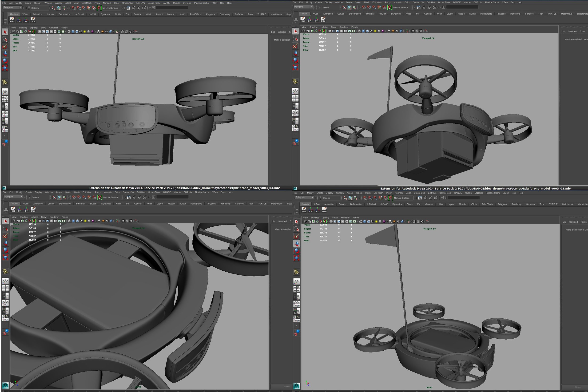The image size is (588, 392).
Task: Click the Selected button in the top-left attribute panel
Action: pos(282,32)
